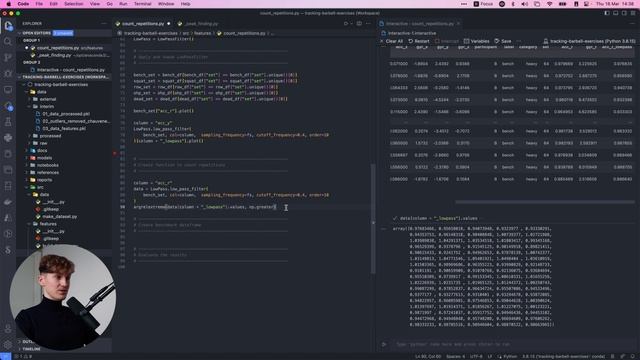Click the Variables icon in interactive toolbar
Image resolution: width=640 pixels, height=360 pixels.
[x=466, y=41]
